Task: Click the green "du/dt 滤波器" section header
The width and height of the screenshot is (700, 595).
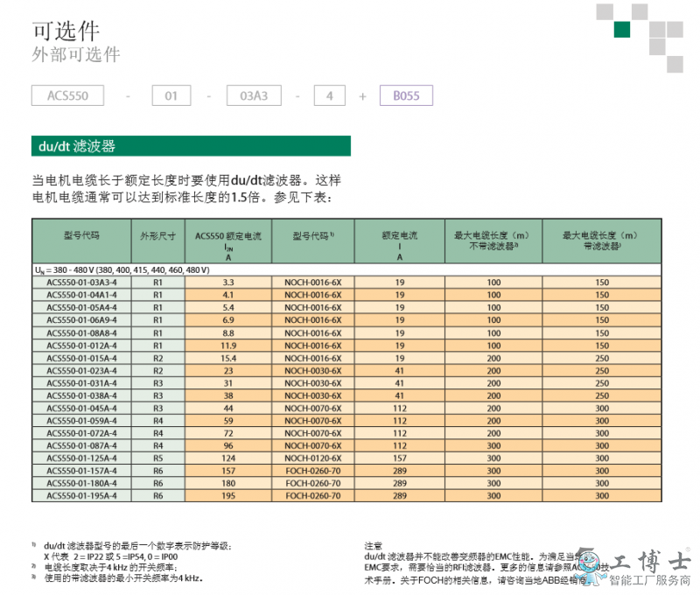Action: pyautogui.click(x=191, y=146)
